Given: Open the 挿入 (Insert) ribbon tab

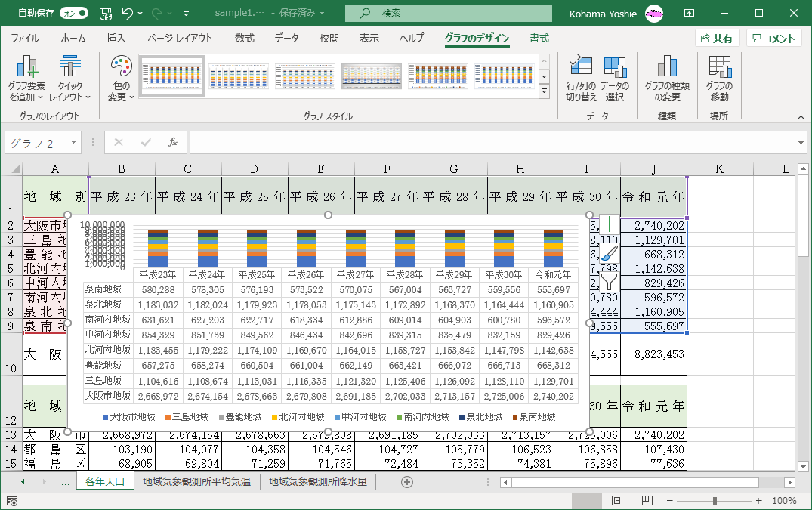Looking at the screenshot, I should tap(116, 39).
